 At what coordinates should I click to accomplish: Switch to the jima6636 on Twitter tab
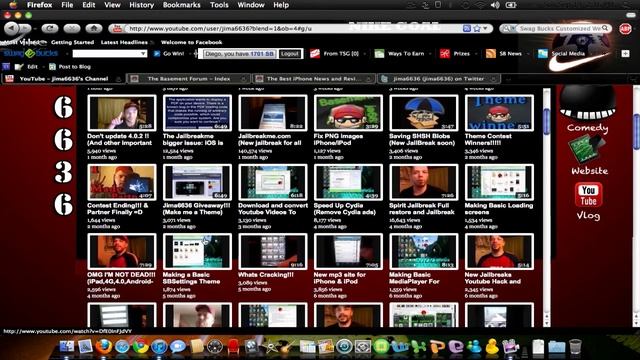(438, 79)
